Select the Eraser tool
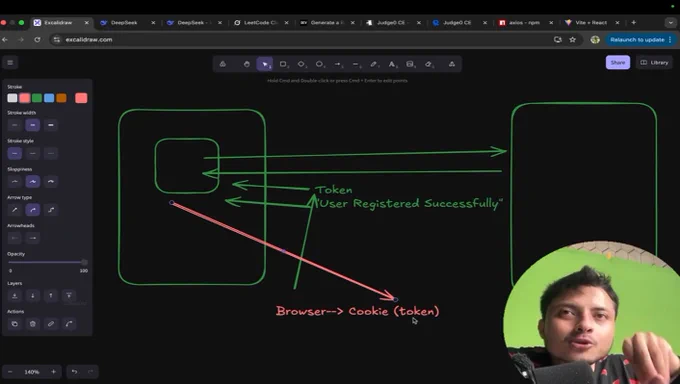Viewport: 680px width, 384px height. tap(428, 64)
